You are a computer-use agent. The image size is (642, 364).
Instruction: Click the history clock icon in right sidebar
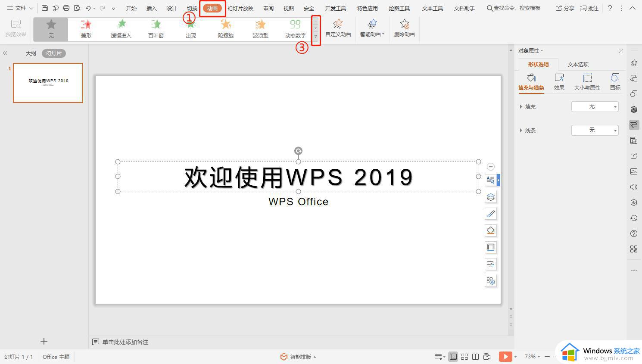point(634,218)
